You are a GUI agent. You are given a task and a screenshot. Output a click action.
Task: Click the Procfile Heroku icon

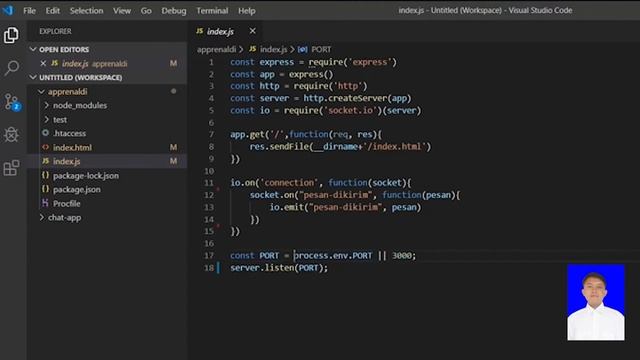[x=45, y=203]
